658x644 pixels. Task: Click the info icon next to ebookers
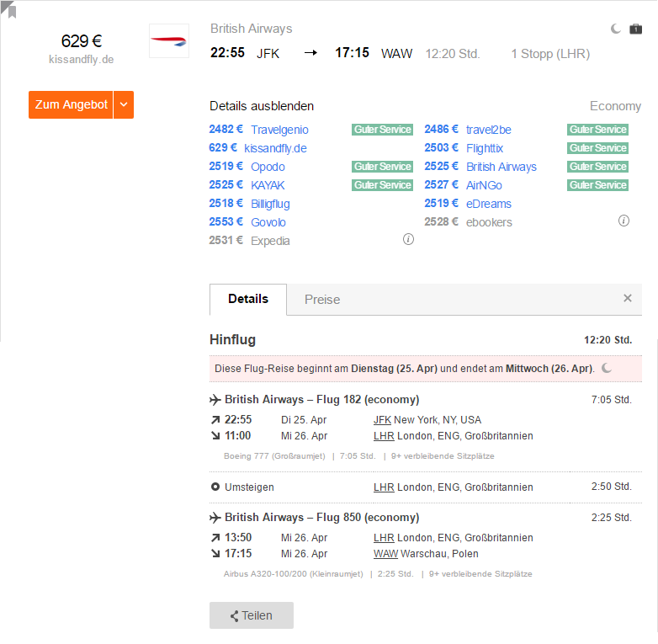tap(624, 221)
